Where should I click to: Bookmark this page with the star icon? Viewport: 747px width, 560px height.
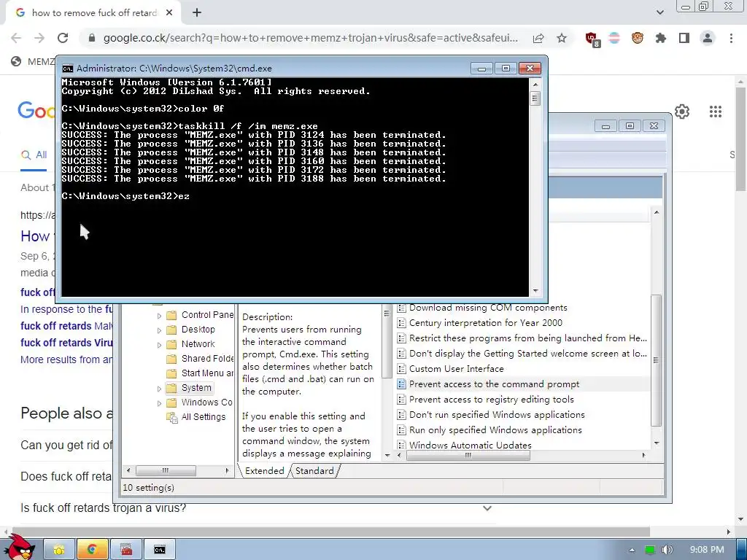click(x=562, y=38)
